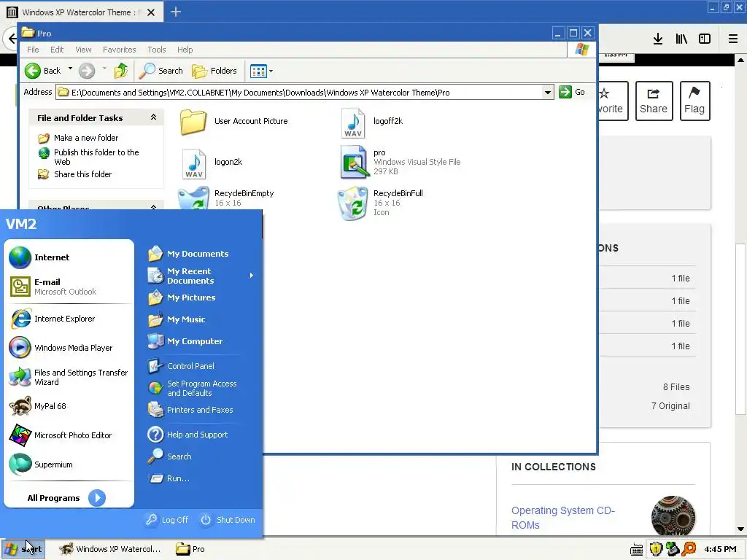Open the browser hamburger menu
The height and width of the screenshot is (560, 747).
[733, 39]
